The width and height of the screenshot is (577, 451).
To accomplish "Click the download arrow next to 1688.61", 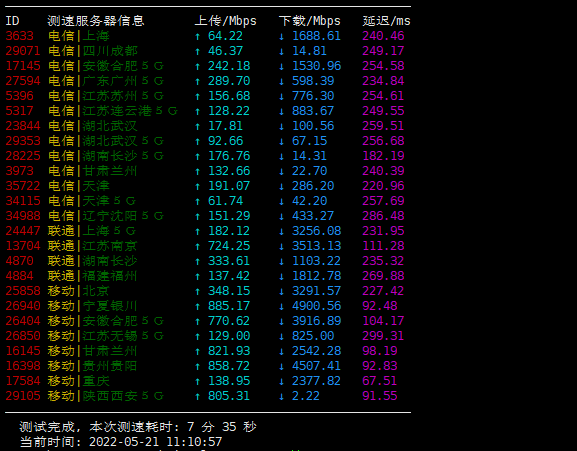I will [x=282, y=36].
